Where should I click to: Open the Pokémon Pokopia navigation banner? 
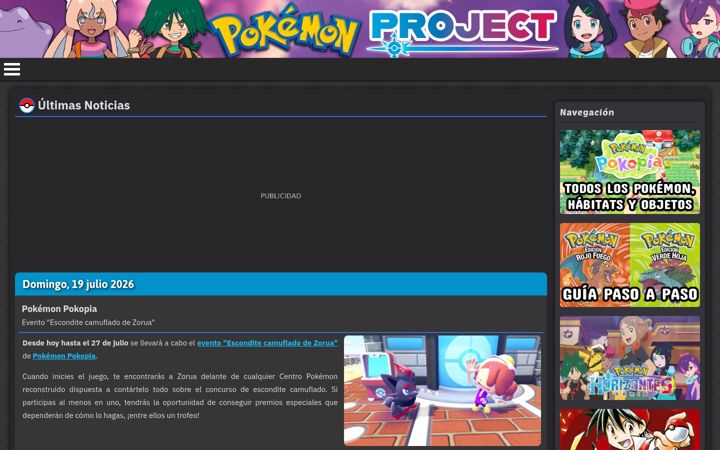pyautogui.click(x=630, y=172)
